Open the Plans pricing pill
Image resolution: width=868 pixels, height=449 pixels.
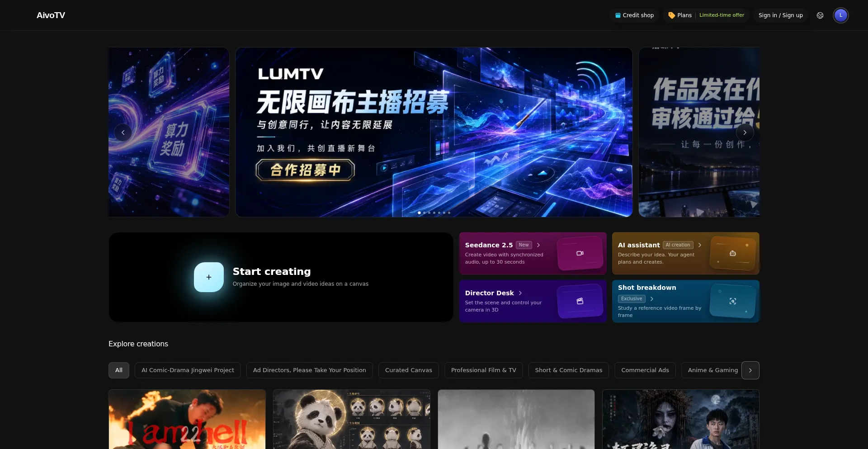706,15
